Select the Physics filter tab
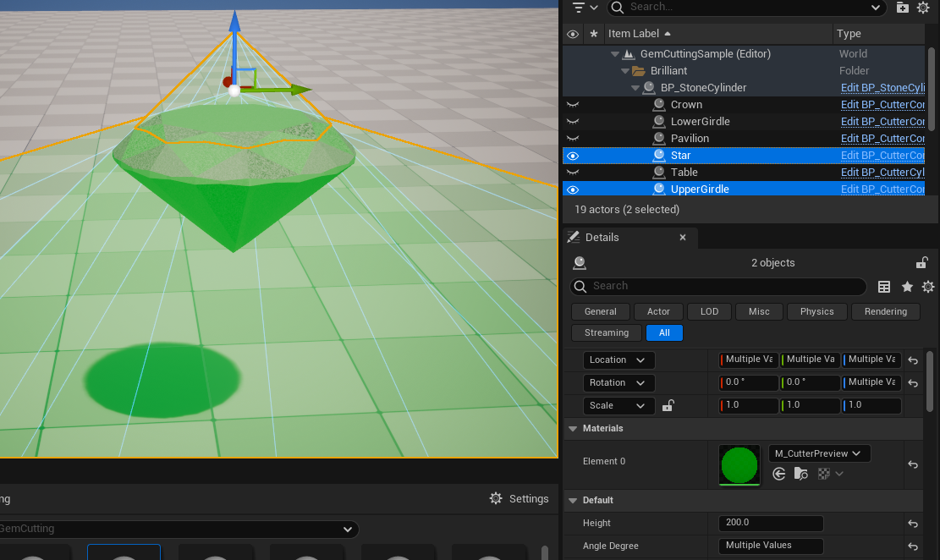This screenshot has height=560, width=940. pos(816,312)
